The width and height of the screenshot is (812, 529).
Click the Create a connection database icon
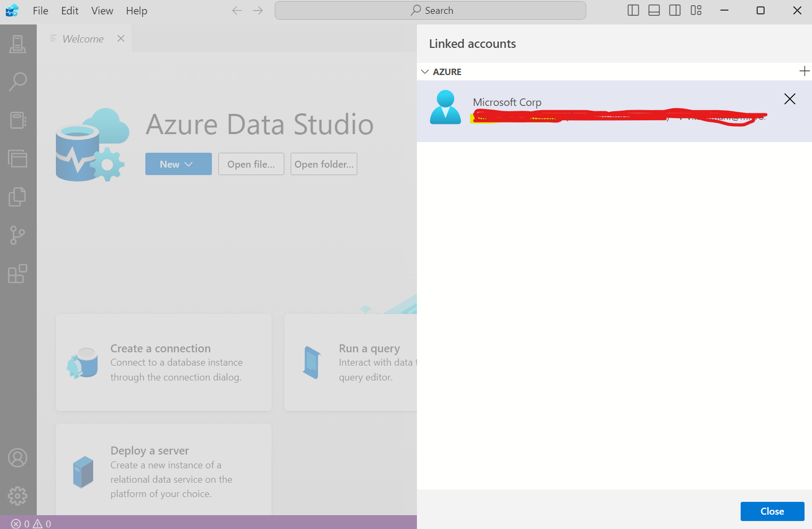point(83,363)
